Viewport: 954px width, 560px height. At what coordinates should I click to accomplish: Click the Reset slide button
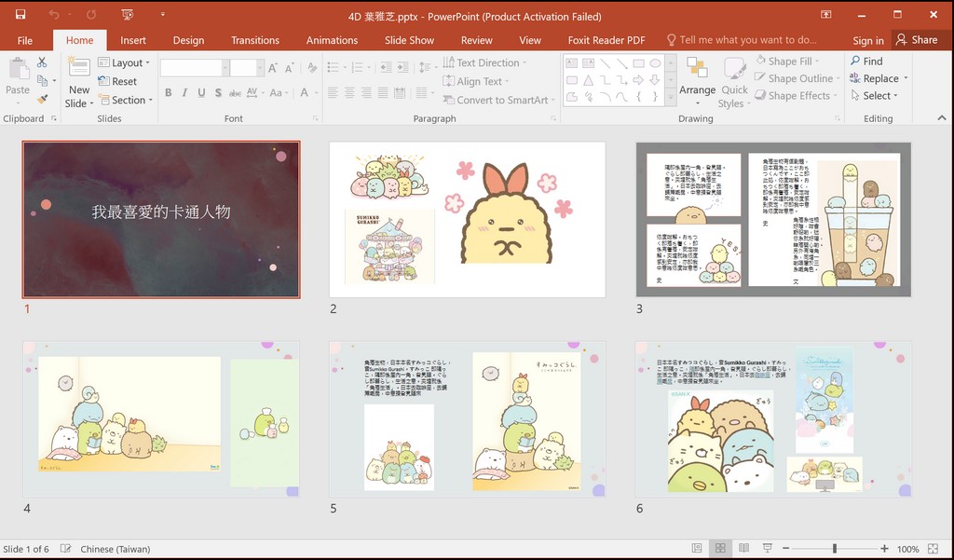(x=117, y=81)
